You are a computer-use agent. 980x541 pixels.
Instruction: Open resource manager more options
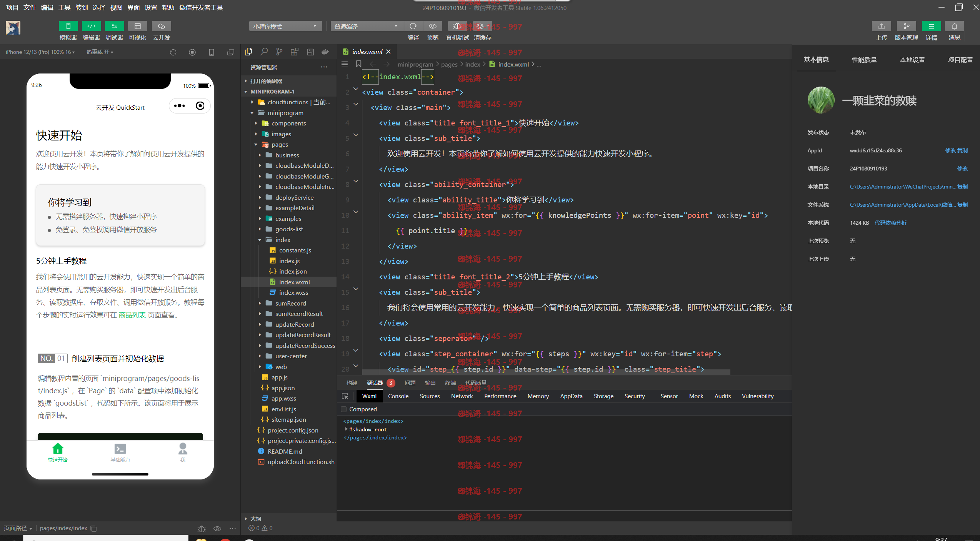pos(324,67)
